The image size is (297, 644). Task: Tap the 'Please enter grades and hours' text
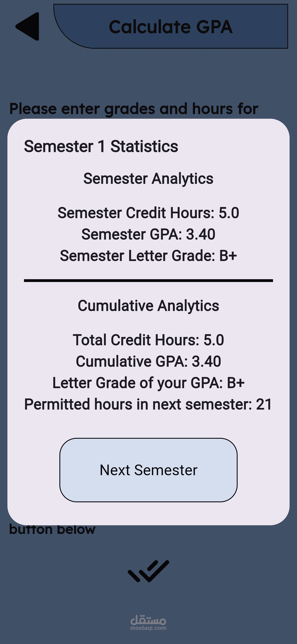click(x=134, y=109)
